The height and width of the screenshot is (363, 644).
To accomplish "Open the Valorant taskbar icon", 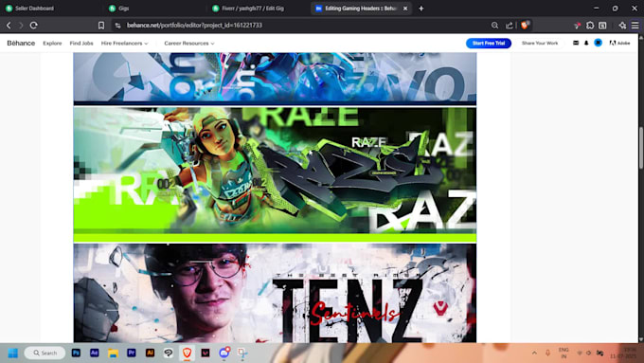I will click(x=206, y=353).
